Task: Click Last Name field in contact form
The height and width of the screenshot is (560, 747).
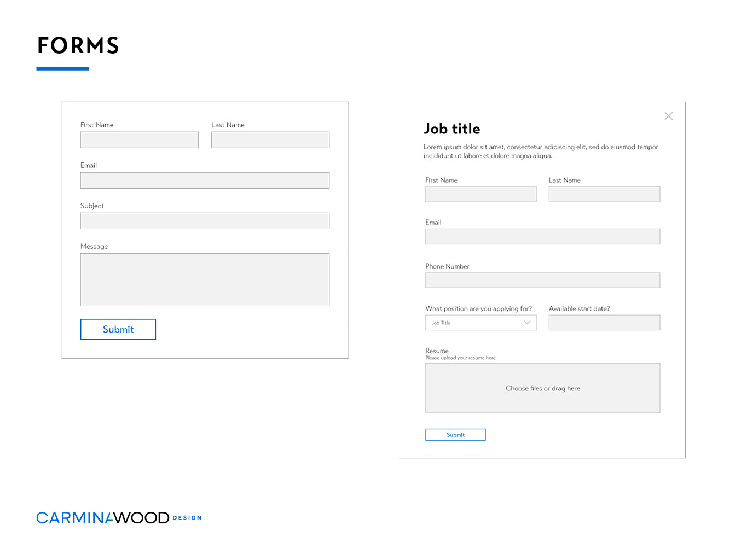Action: tap(270, 140)
